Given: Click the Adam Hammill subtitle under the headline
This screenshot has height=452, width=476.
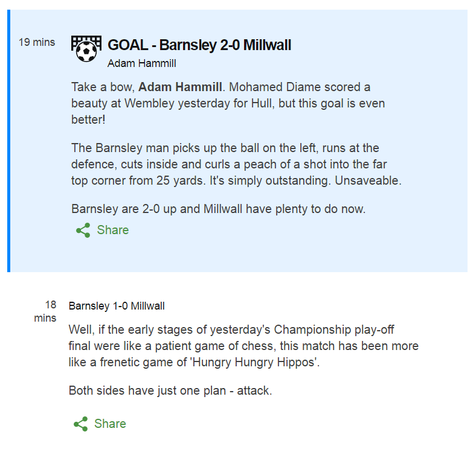Looking at the screenshot, I should (x=142, y=63).
